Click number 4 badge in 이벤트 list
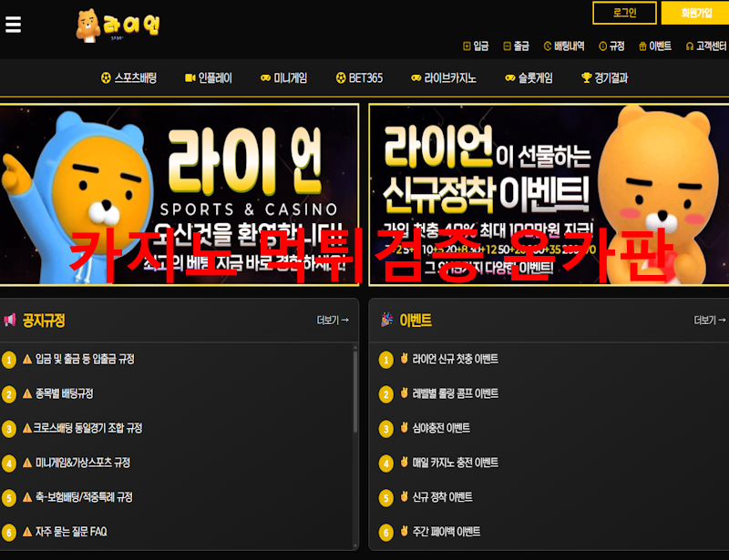729x560 pixels. 385,463
